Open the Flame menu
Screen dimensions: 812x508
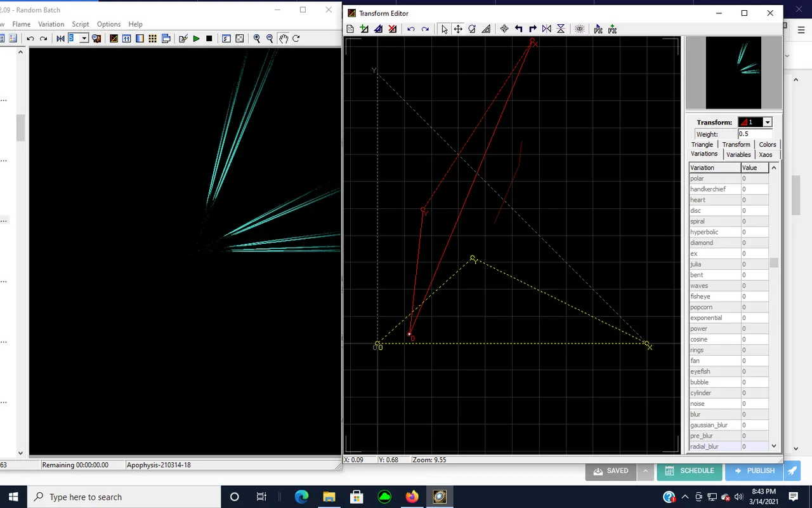(22, 24)
